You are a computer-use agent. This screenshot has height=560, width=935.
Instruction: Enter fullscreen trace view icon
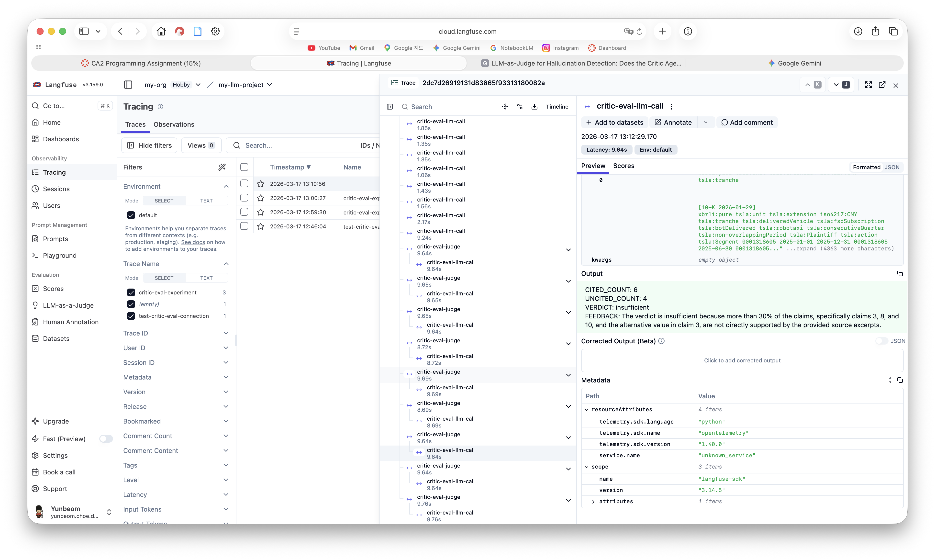tap(868, 85)
